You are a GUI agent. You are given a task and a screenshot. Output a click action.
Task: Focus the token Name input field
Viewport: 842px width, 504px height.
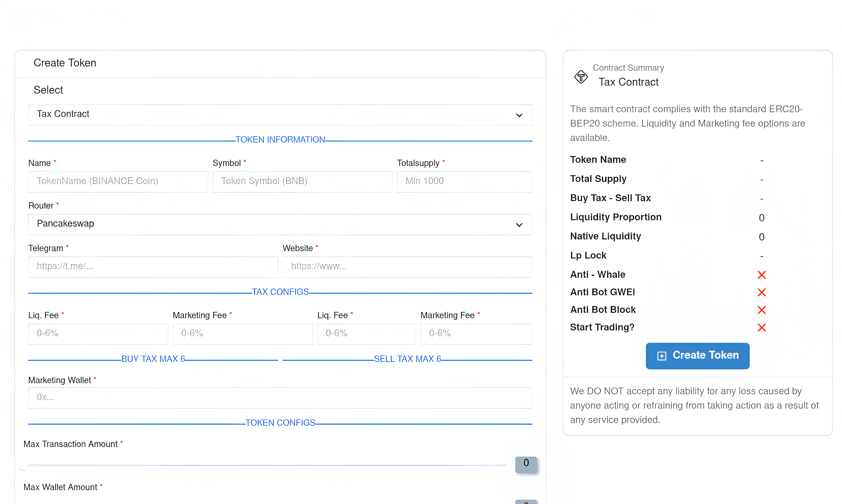pyautogui.click(x=118, y=182)
